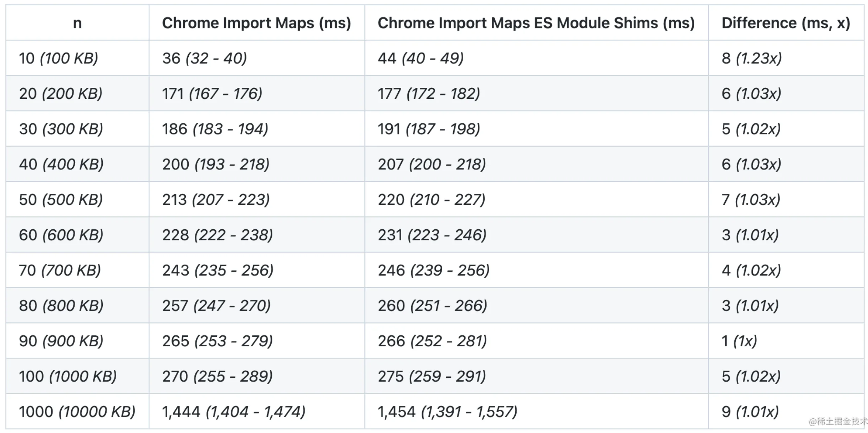This screenshot has height=433, width=868.
Task: Select the cell '4 (1.02x)'
Action: 786,270
